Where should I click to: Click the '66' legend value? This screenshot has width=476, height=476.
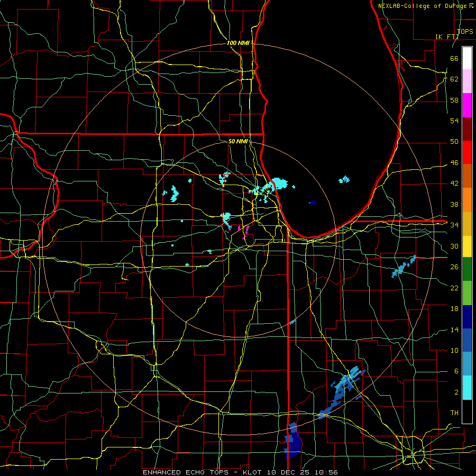454,58
